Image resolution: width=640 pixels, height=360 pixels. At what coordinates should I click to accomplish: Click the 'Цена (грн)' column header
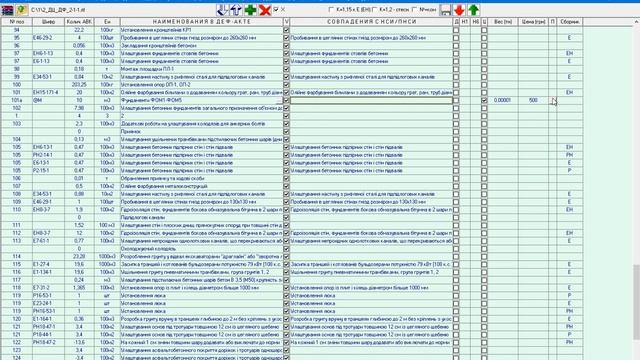tap(533, 22)
